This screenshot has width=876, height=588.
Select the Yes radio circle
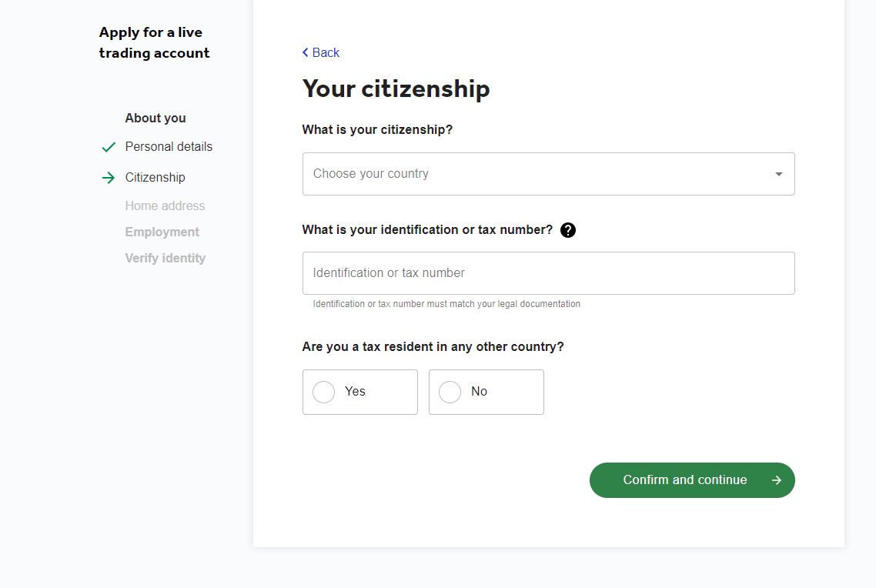point(323,392)
